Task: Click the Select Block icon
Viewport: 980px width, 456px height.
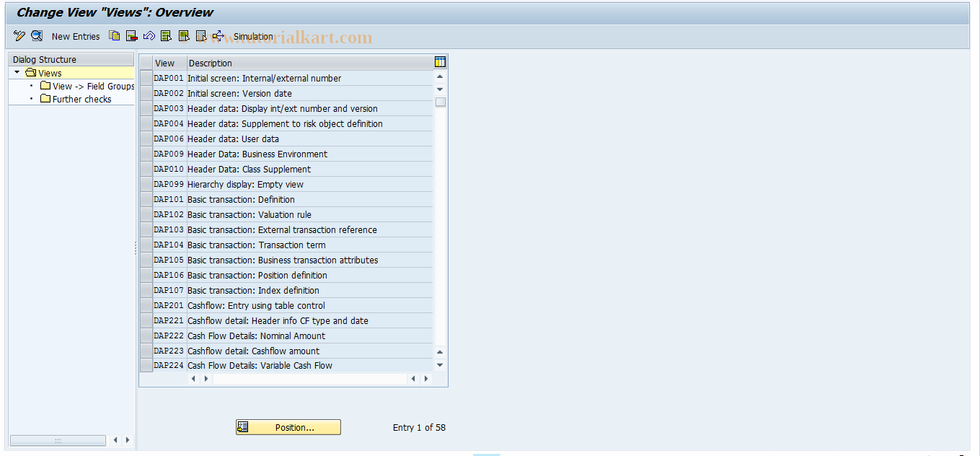Action: 184,36
